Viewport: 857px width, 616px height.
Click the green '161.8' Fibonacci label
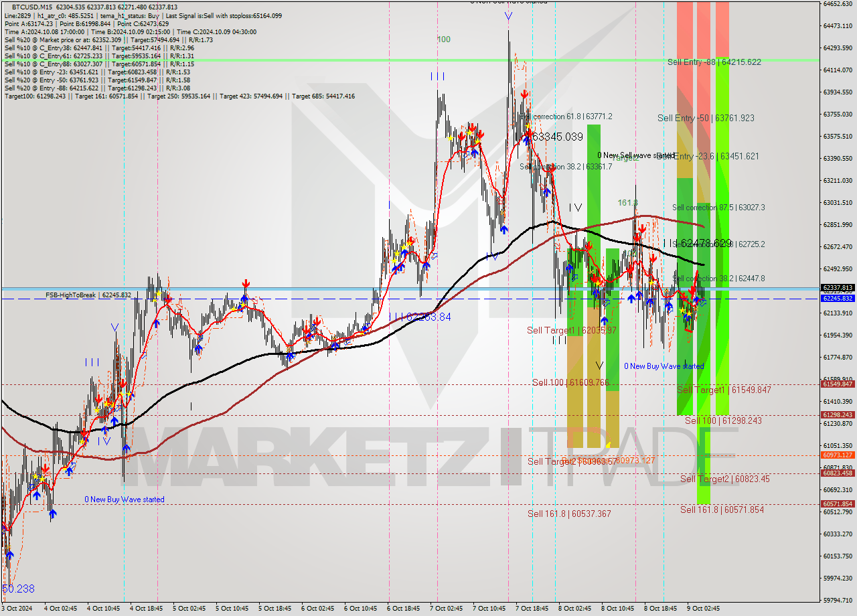tap(627, 202)
